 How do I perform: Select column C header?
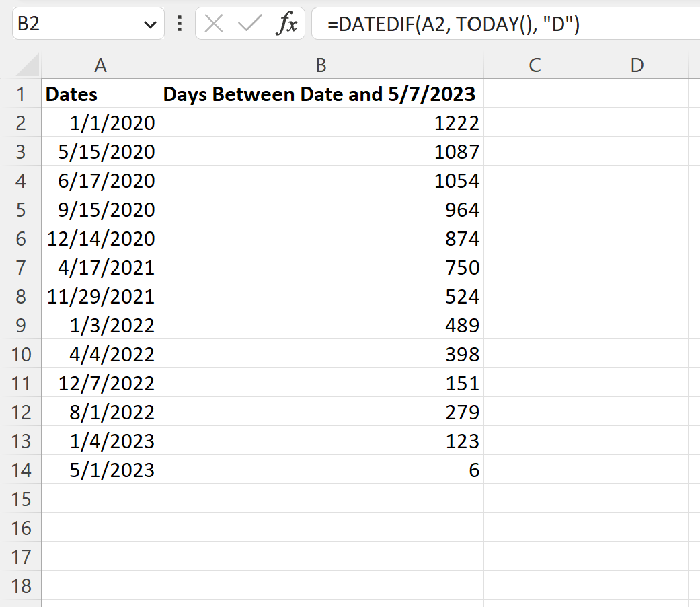(x=535, y=65)
